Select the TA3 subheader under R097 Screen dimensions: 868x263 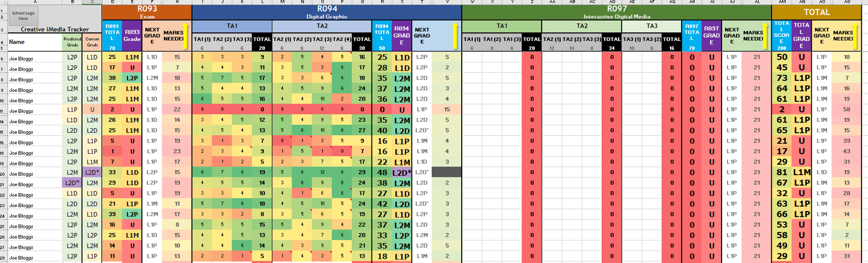click(x=652, y=26)
